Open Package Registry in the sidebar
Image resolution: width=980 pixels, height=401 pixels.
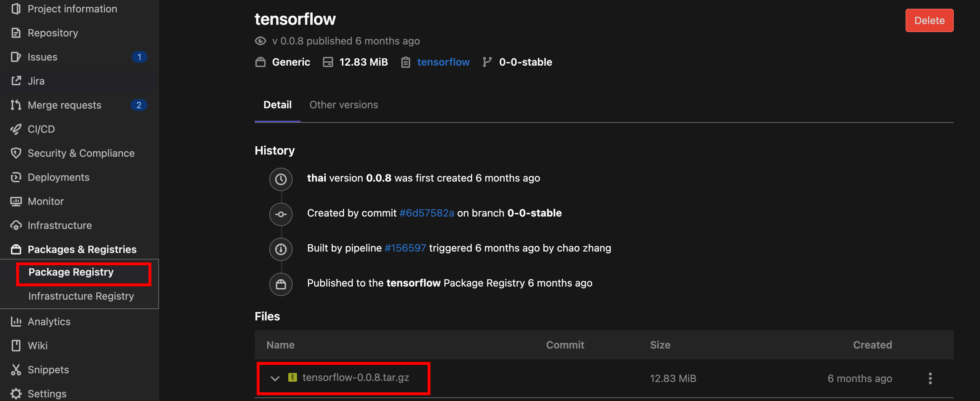71,272
